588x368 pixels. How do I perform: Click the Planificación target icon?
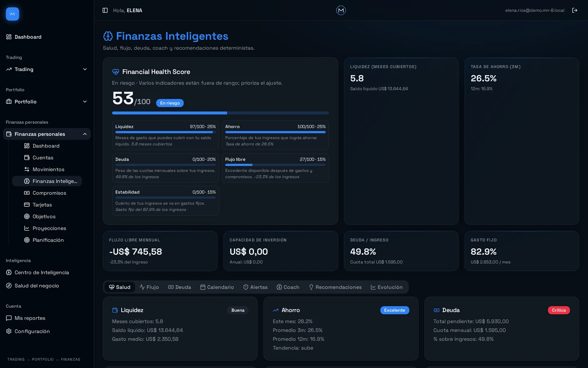(x=27, y=240)
